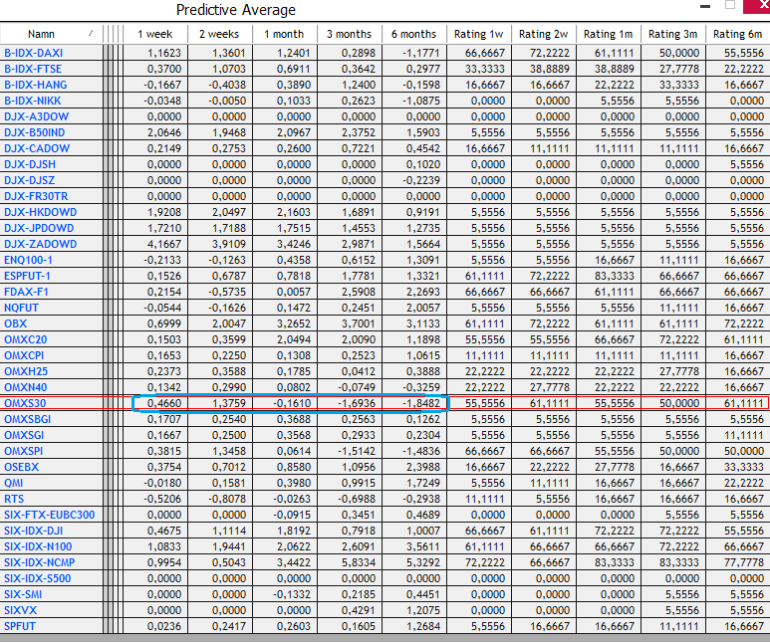Open the QMI instrument
The width and height of the screenshot is (770, 643).
pos(13,483)
